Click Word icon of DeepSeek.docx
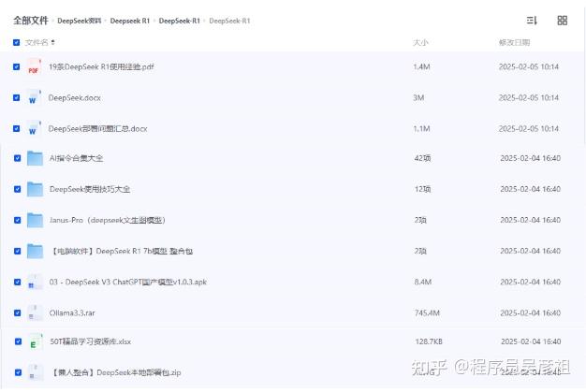This screenshot has height=392, width=586. [x=34, y=98]
